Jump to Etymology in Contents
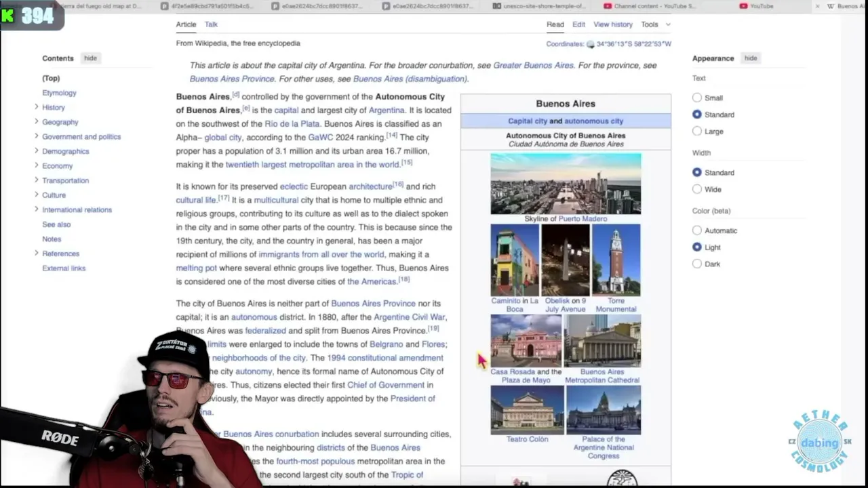The image size is (868, 488). [59, 93]
